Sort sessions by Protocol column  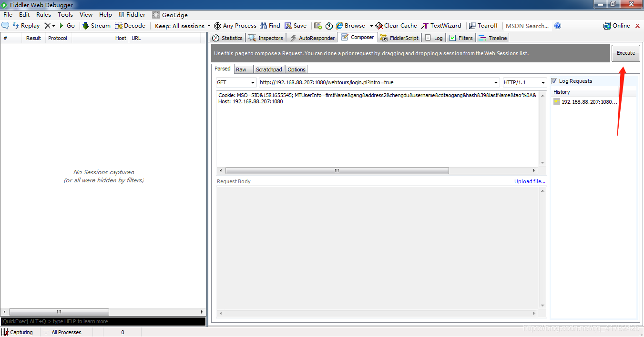[x=58, y=38]
